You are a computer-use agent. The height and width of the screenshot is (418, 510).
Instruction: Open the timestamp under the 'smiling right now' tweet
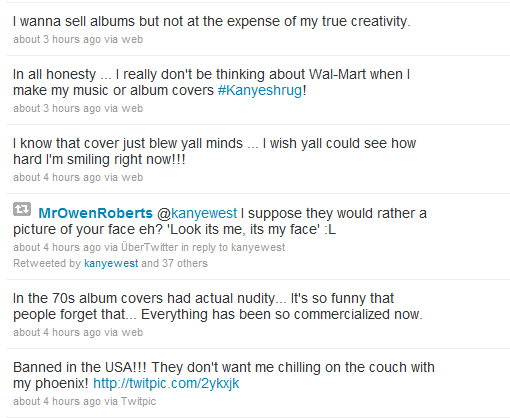click(57, 177)
